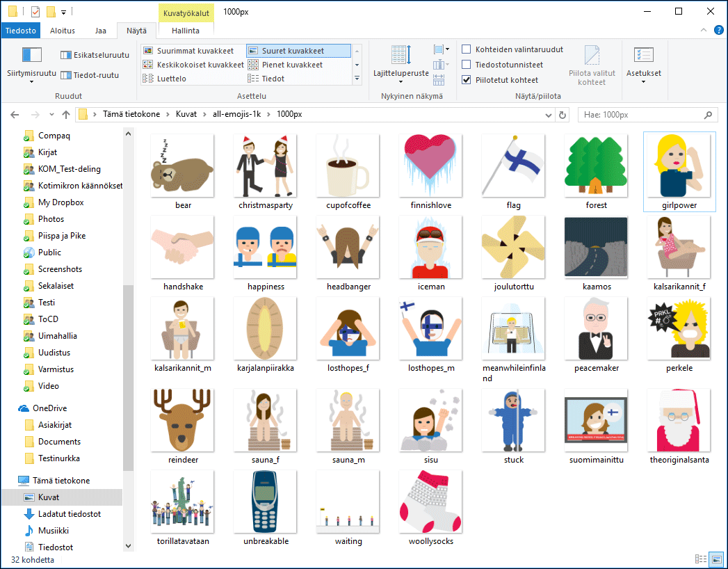Click the up-arrow parent folder button
Image resolution: width=728 pixels, height=569 pixels.
[x=66, y=115]
